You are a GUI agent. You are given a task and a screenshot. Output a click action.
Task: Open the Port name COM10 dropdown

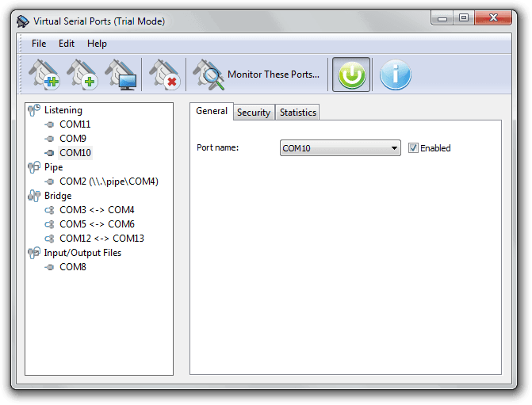click(340, 148)
